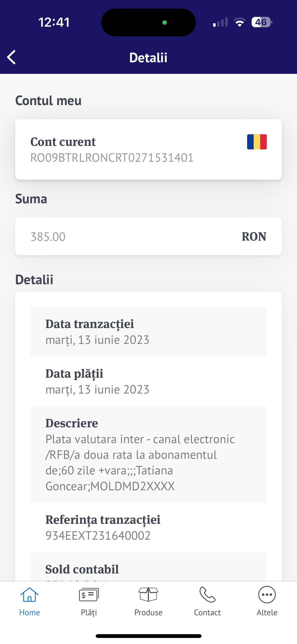Viewport: 297px width, 644px height.
Task: Tap the Referința tranzacției value 934EEXT231640002
Action: coord(98,535)
